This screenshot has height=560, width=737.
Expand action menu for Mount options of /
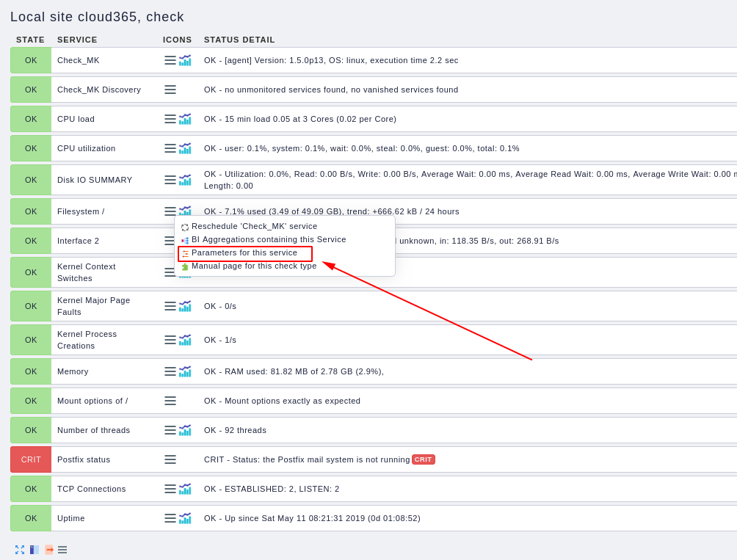click(170, 401)
